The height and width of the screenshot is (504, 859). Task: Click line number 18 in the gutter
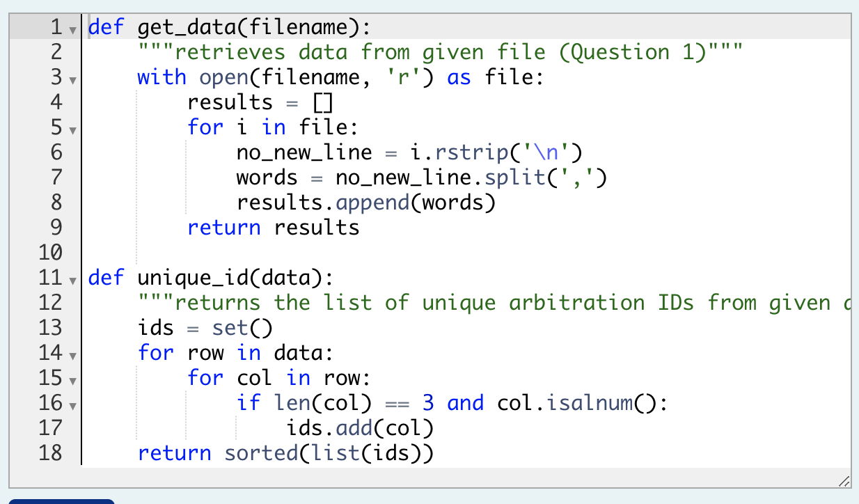[51, 453]
